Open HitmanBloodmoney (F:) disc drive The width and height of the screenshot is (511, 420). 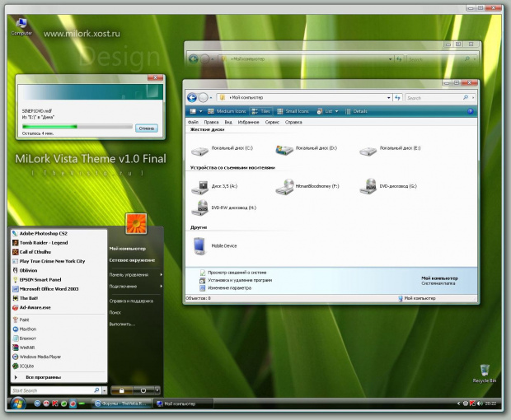coord(284,187)
